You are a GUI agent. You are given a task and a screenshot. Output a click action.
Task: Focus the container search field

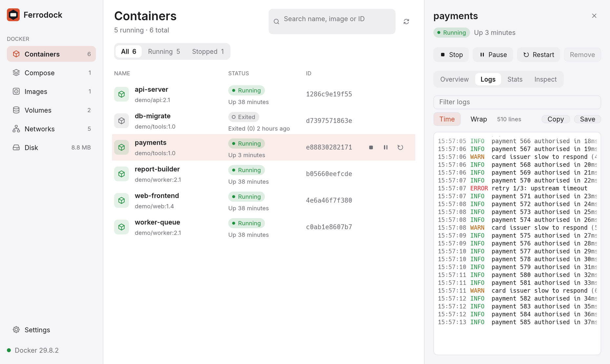pos(332,21)
